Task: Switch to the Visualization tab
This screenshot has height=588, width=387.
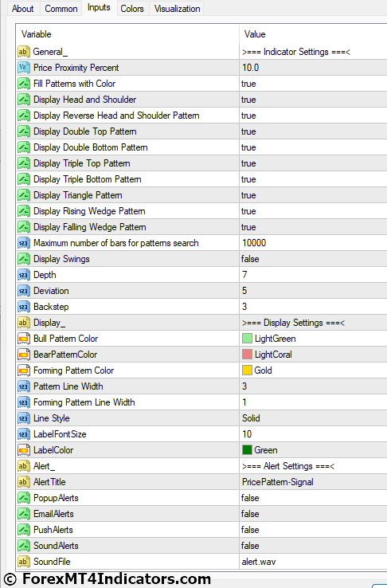Action: 177,8
